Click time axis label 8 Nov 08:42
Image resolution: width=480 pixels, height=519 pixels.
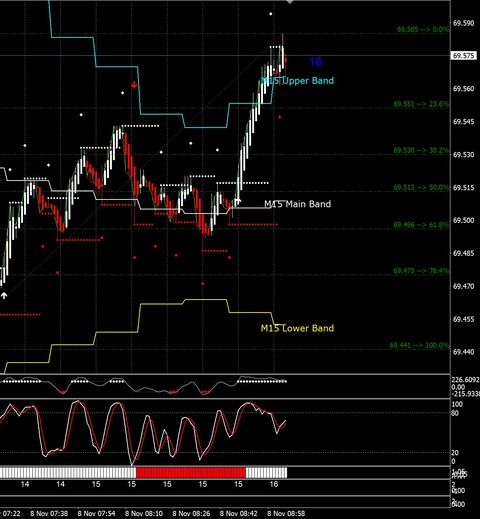(x=238, y=513)
